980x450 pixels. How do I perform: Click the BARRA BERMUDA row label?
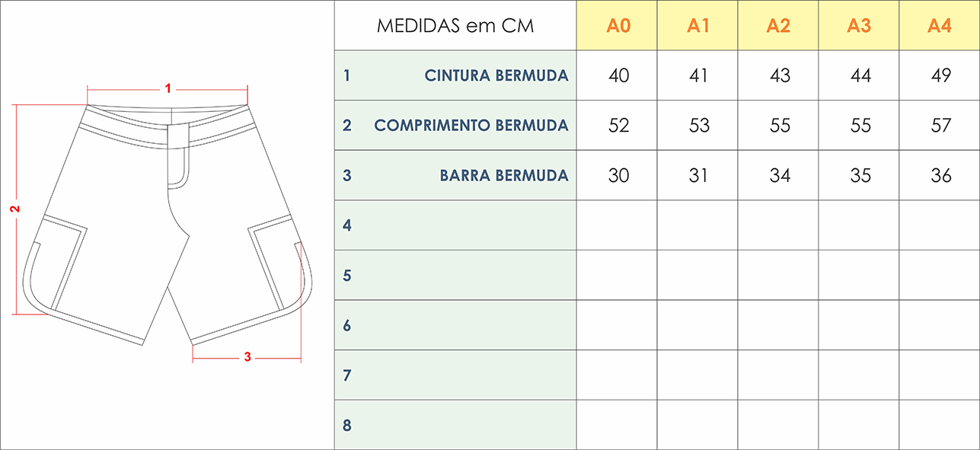point(504,176)
